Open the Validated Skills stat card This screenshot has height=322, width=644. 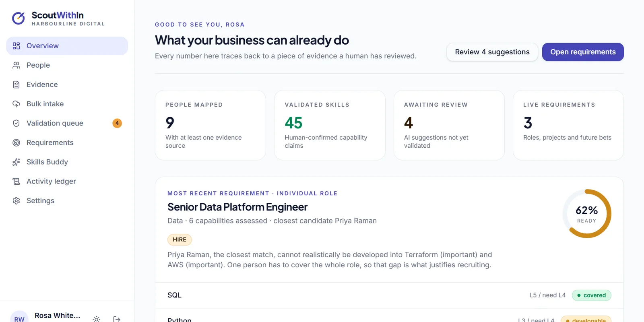pos(330,125)
